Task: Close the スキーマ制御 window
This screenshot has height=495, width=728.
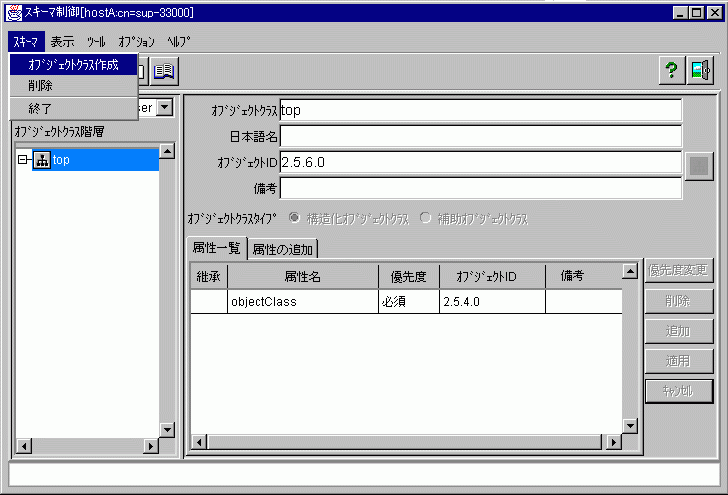Action: pyautogui.click(x=715, y=13)
